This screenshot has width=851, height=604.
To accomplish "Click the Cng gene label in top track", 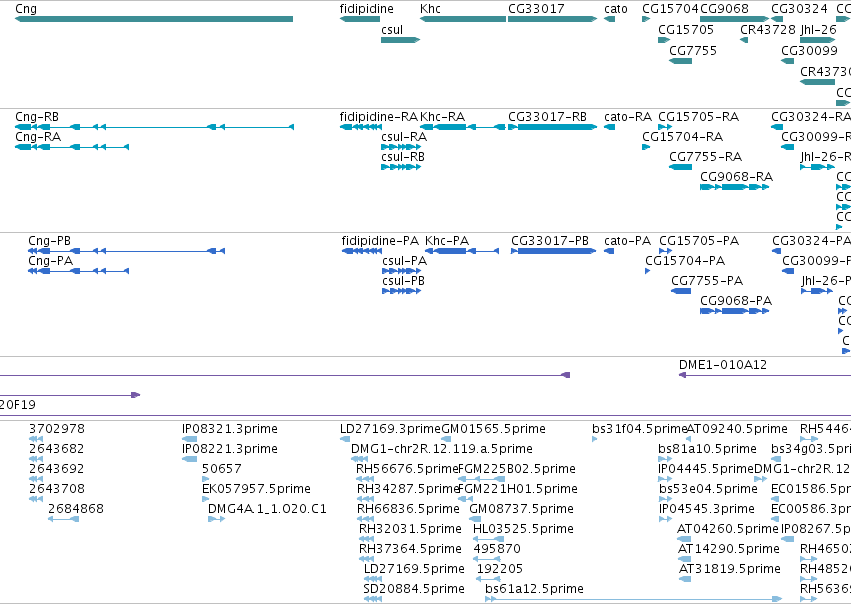I will 26,9.
